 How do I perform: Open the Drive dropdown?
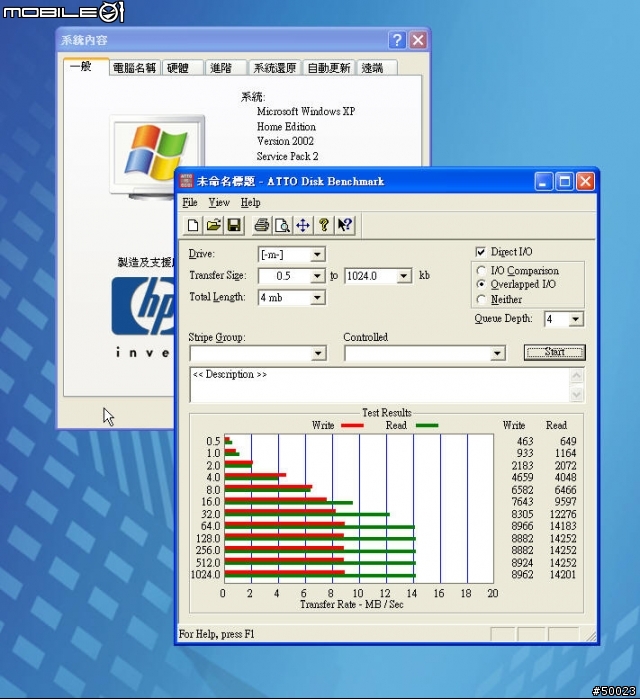coord(317,255)
